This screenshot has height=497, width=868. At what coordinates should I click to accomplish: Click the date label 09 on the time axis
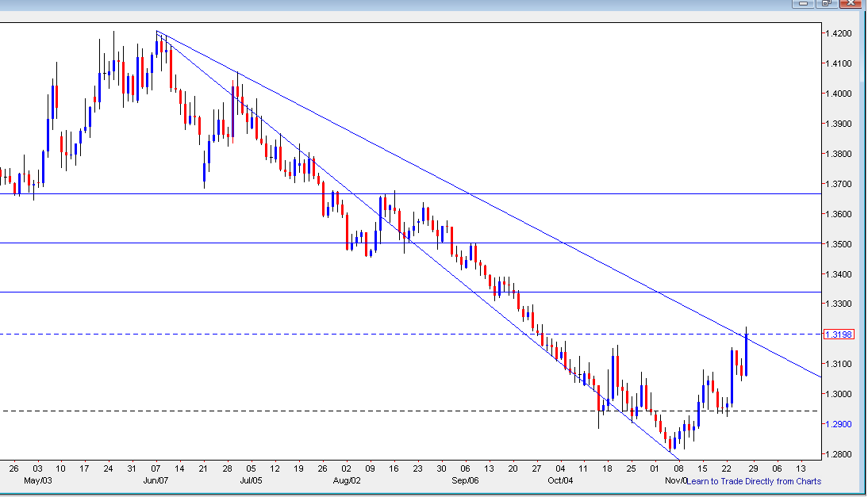tap(371, 468)
